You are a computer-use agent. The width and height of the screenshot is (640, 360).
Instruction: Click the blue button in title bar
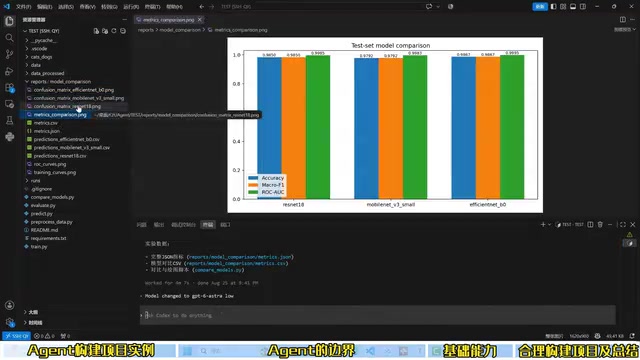pos(540,7)
